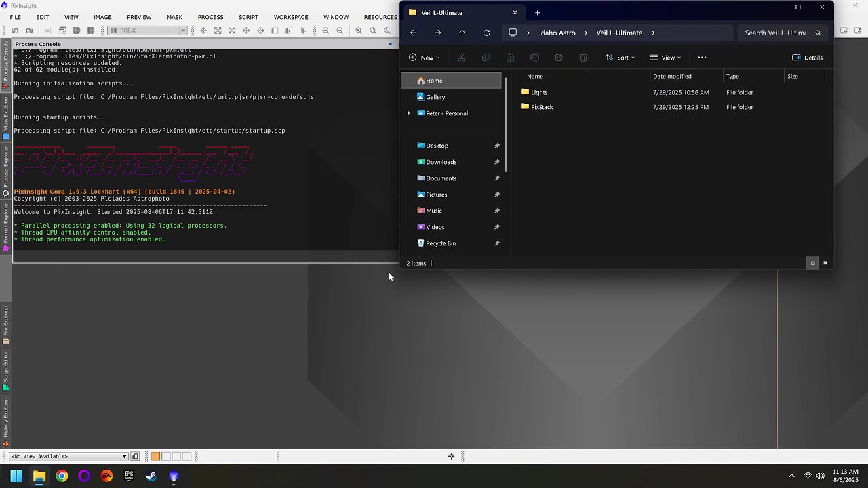Click the Delete trash icon in Explorer
868x488 pixels.
583,58
